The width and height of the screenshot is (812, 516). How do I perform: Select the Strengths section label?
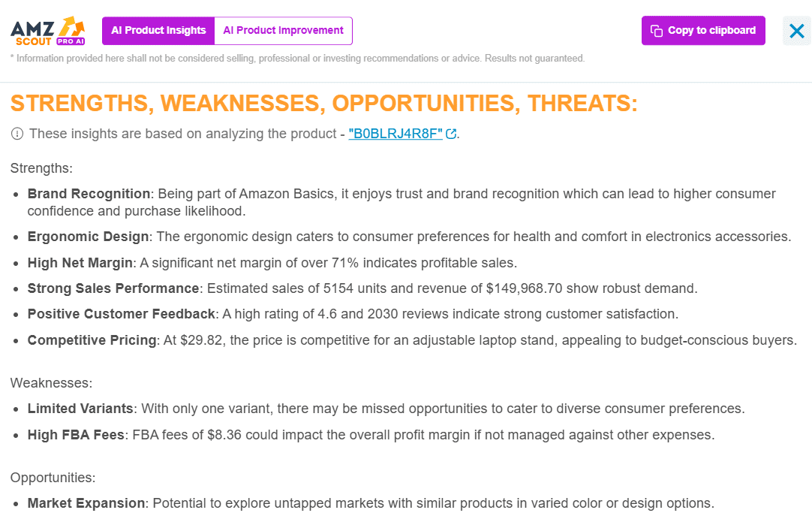coord(41,168)
